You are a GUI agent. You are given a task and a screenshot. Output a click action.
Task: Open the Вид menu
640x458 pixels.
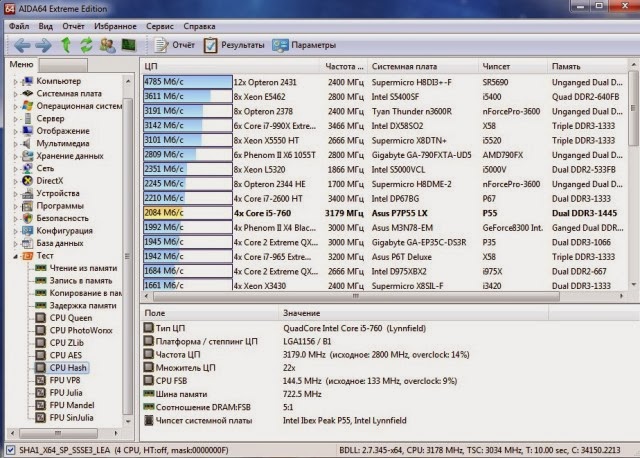pyautogui.click(x=46, y=26)
